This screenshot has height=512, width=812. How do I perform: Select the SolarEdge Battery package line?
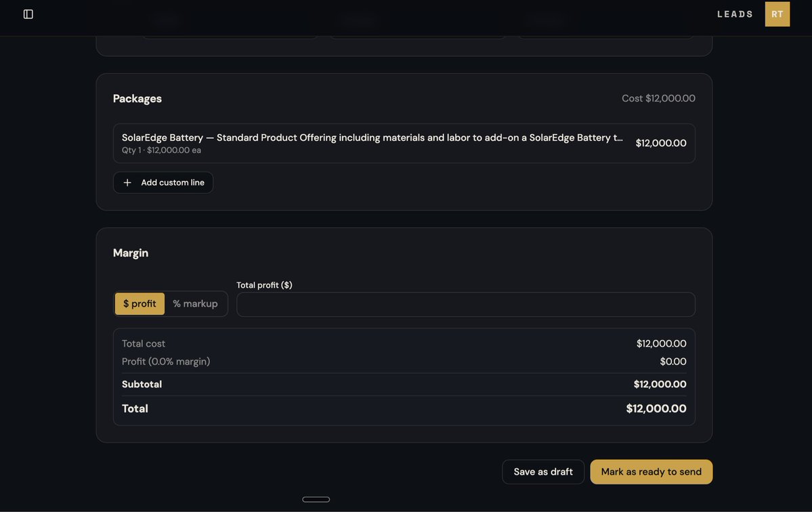point(404,144)
